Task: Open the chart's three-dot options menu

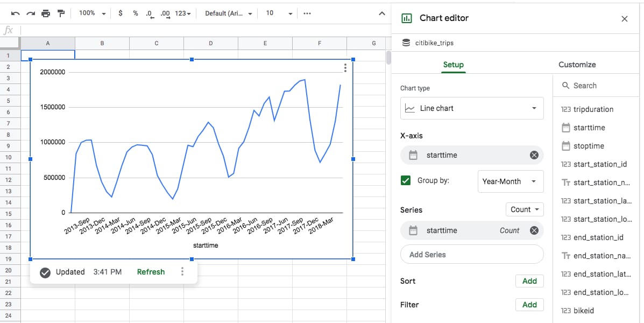Action: pyautogui.click(x=345, y=67)
